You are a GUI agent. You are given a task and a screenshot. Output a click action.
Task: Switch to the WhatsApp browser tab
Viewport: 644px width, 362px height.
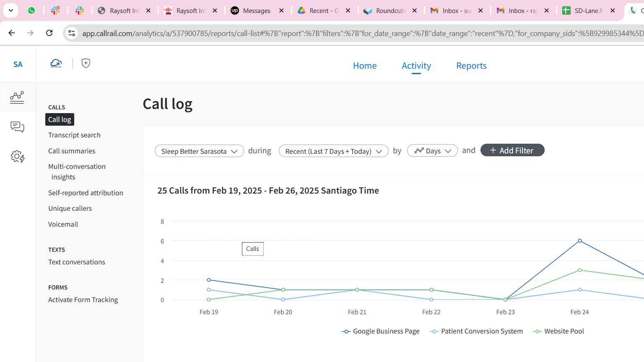31,10
